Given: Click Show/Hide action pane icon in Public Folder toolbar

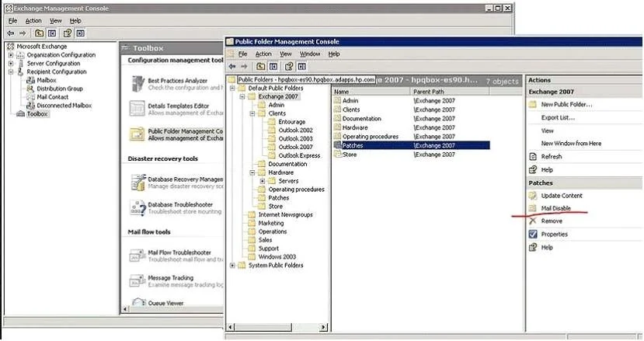Looking at the screenshot, I should (302, 67).
